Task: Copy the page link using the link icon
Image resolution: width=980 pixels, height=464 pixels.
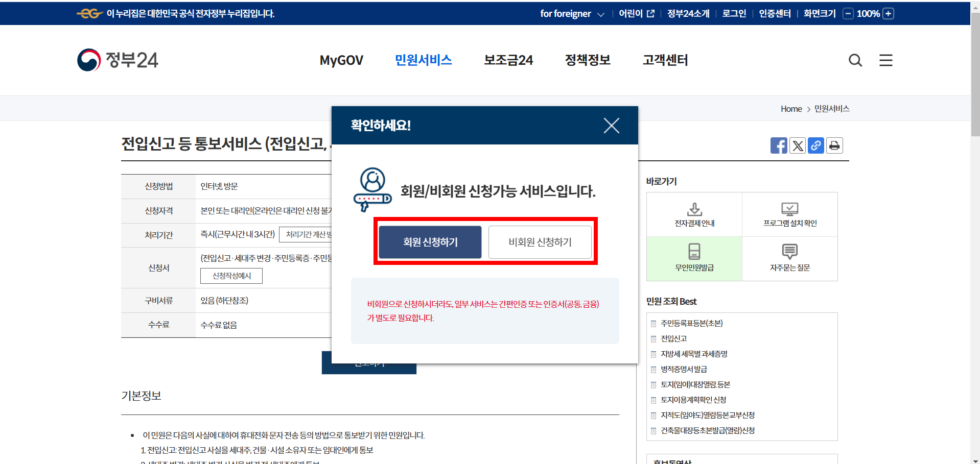Action: coord(815,145)
